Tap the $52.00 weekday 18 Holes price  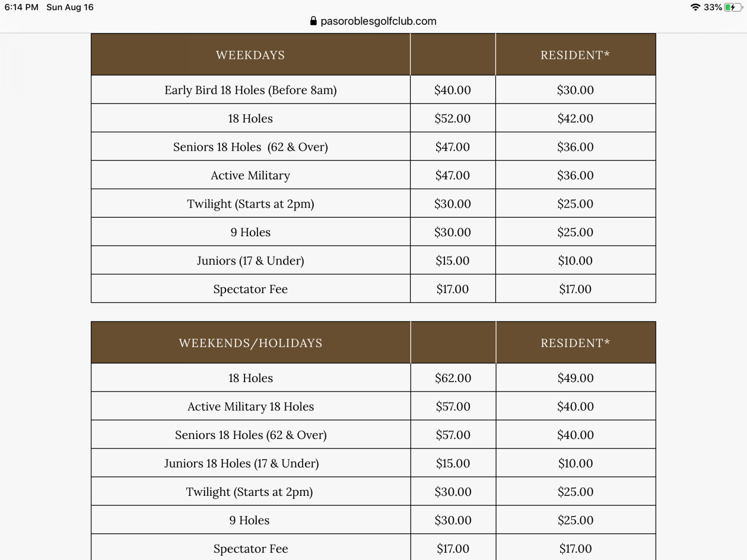pyautogui.click(x=452, y=119)
